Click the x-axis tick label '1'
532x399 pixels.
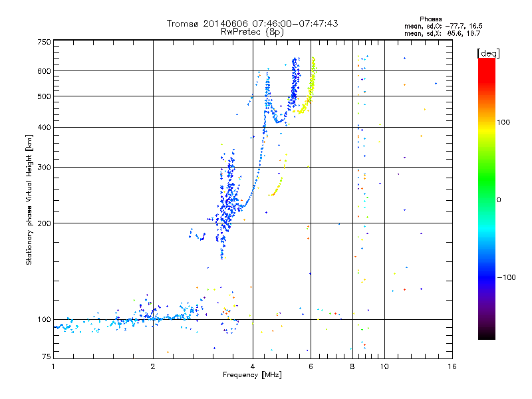53,366
